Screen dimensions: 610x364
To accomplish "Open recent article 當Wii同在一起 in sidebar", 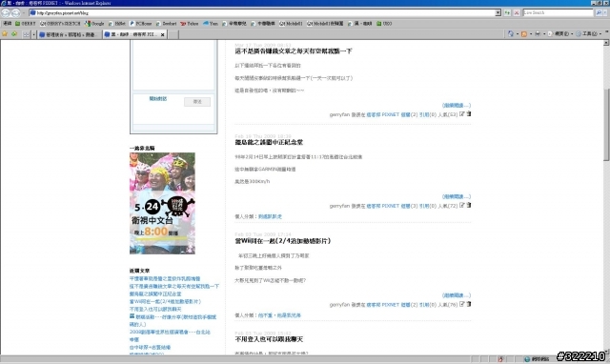I will (165, 301).
